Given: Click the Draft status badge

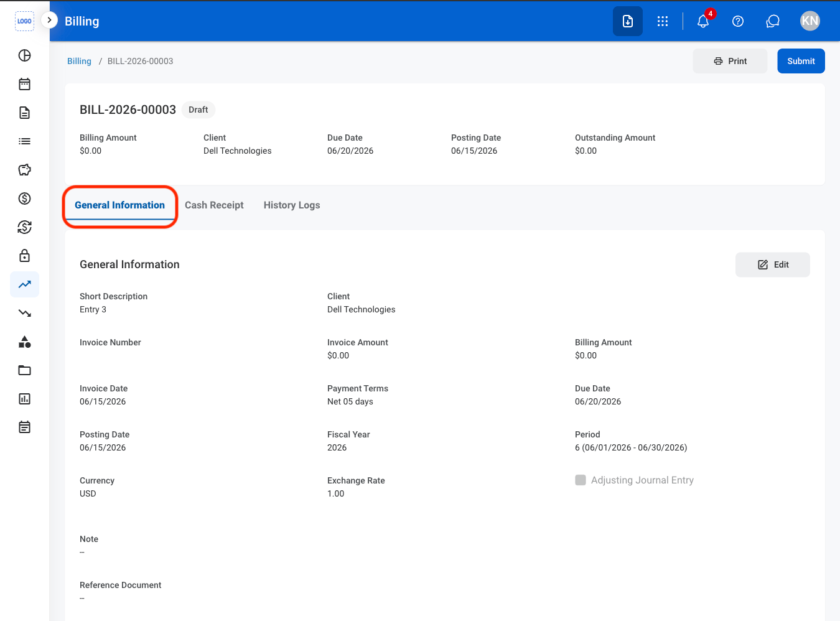Looking at the screenshot, I should coord(198,110).
